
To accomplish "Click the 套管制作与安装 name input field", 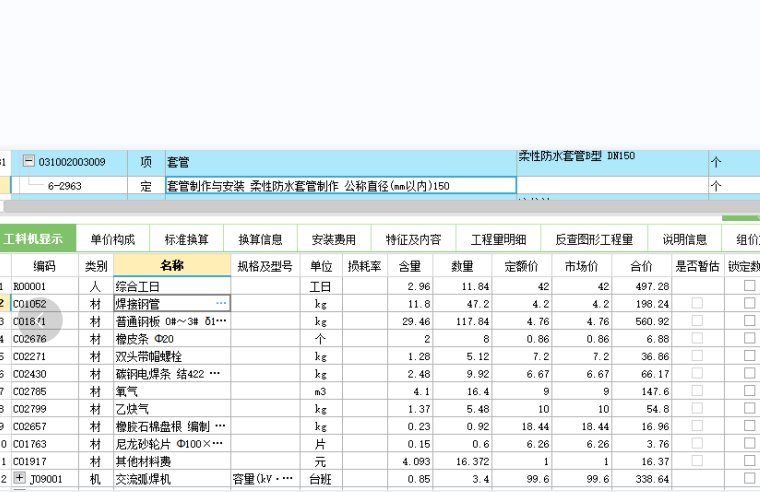I will coord(341,186).
